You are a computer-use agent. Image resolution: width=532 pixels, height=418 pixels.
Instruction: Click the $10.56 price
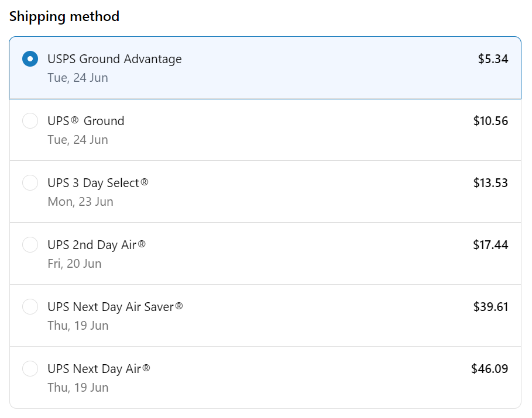(x=490, y=121)
